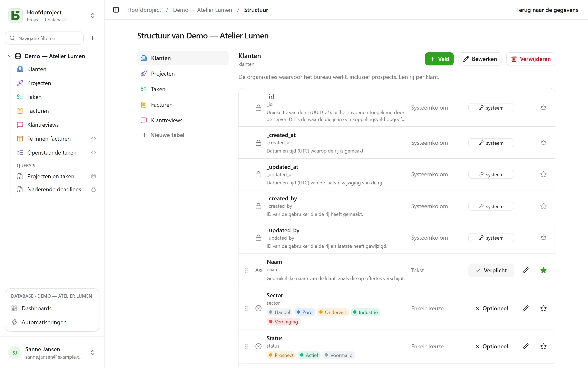Click the add navigation item plus icon

tap(92, 38)
